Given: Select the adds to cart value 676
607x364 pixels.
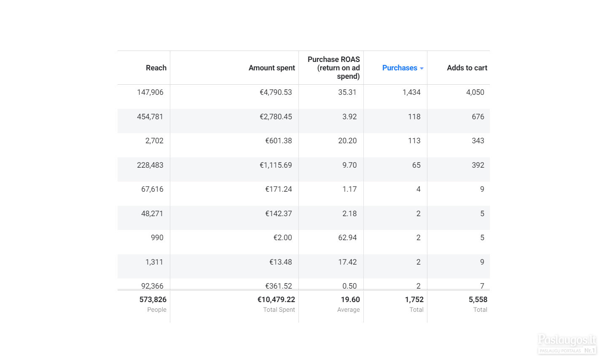Looking at the screenshot, I should click(x=478, y=117).
